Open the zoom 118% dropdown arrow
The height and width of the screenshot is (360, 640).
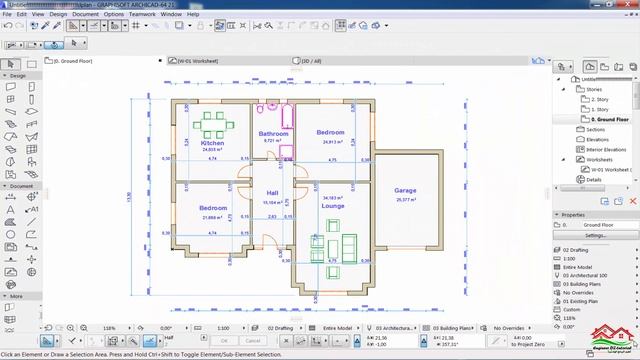tap(130, 328)
